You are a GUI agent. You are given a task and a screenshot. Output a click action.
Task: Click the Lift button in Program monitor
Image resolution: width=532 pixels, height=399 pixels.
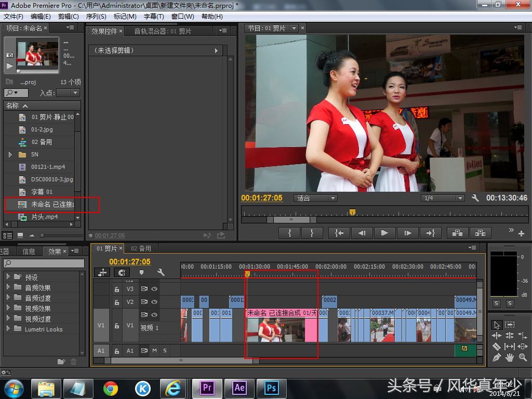click(x=457, y=233)
